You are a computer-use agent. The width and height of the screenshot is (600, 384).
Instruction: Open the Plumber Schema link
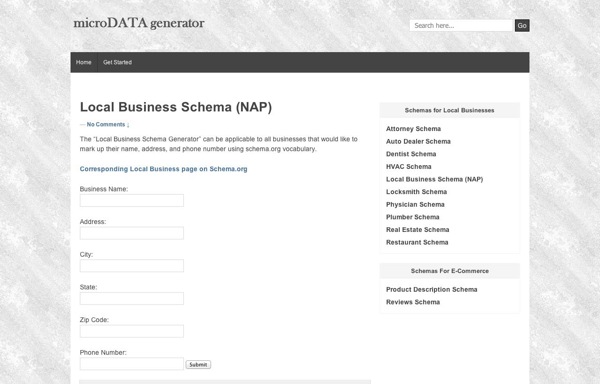tap(412, 217)
